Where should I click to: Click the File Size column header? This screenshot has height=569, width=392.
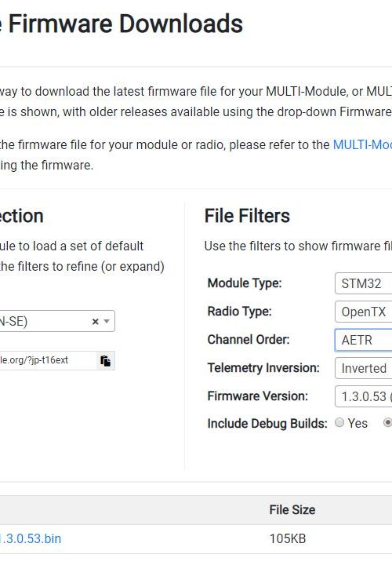292,510
